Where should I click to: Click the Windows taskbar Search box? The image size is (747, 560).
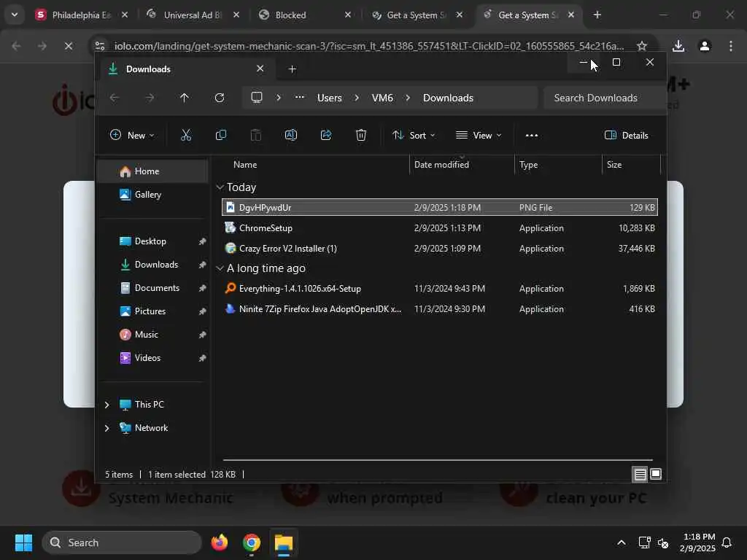point(122,542)
